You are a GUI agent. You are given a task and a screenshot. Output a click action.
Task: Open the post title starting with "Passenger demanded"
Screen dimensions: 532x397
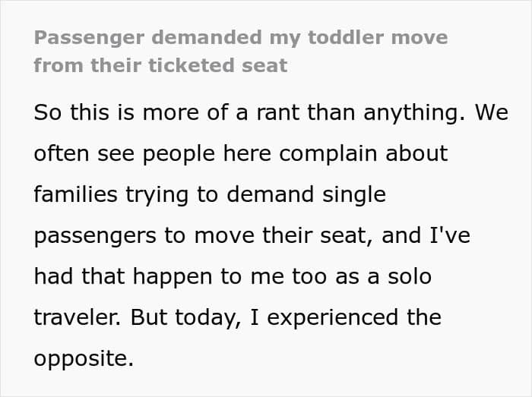point(241,52)
